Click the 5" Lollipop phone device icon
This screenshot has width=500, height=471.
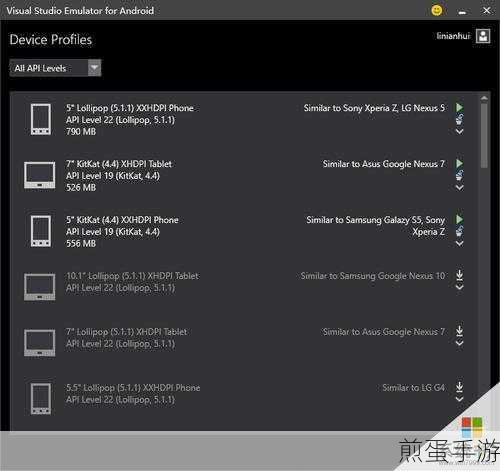41,119
